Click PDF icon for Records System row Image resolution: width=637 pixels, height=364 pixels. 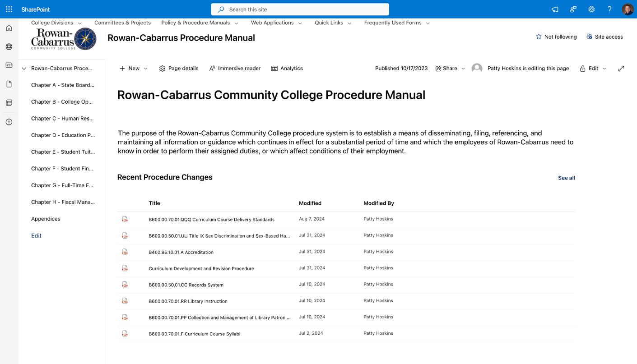tap(125, 285)
